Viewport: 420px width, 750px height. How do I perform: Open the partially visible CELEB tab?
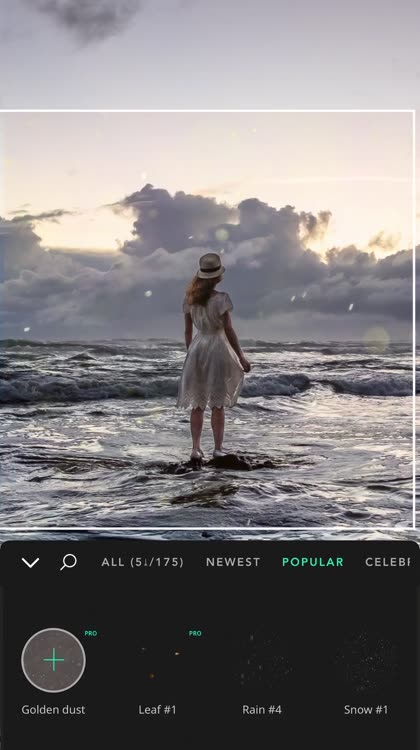pyautogui.click(x=387, y=562)
